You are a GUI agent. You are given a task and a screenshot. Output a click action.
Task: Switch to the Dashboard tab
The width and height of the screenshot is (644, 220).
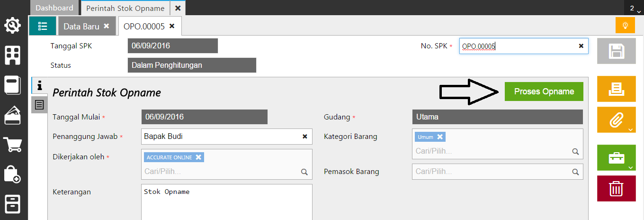click(x=54, y=8)
